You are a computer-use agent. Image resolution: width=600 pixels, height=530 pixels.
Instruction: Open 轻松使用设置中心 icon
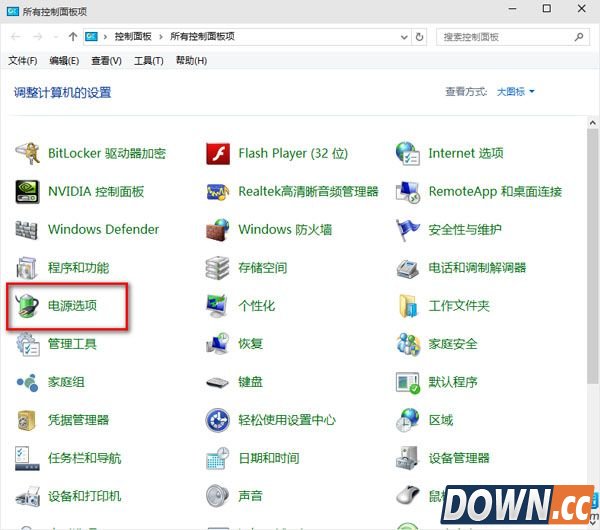point(218,420)
